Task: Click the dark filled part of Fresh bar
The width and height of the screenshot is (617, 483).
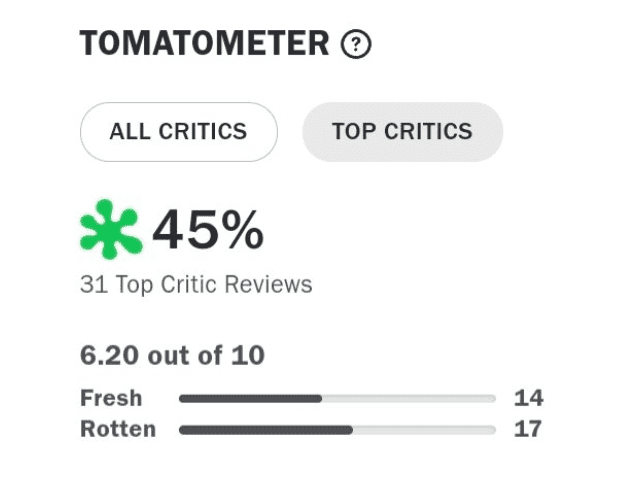Action: coord(250,398)
